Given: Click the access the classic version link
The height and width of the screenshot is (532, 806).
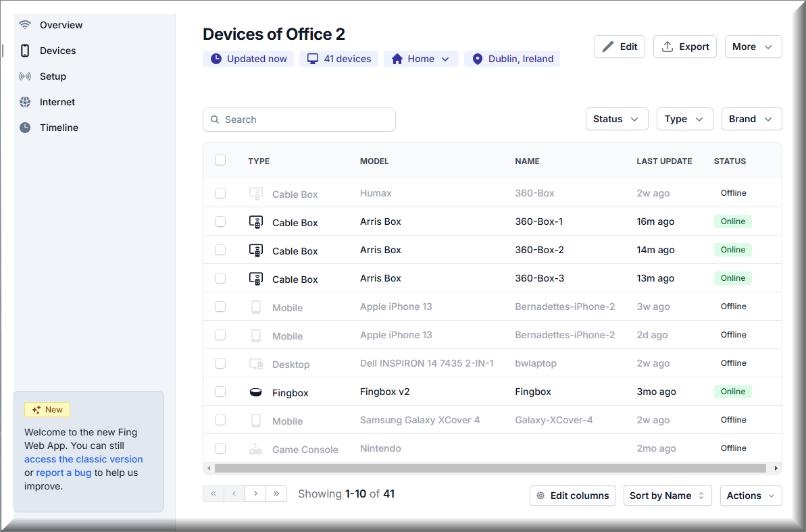Looking at the screenshot, I should click(83, 459).
